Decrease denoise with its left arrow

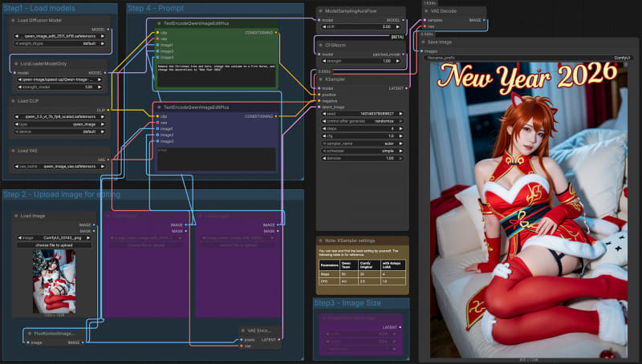[324, 158]
